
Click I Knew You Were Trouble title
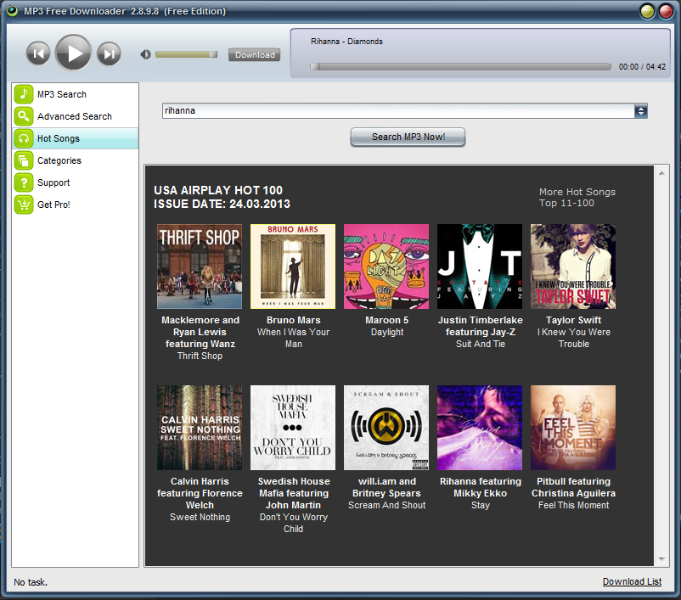point(574,338)
